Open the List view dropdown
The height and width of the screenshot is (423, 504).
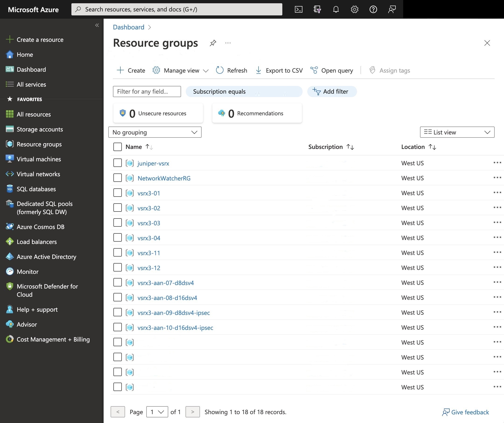[457, 132]
